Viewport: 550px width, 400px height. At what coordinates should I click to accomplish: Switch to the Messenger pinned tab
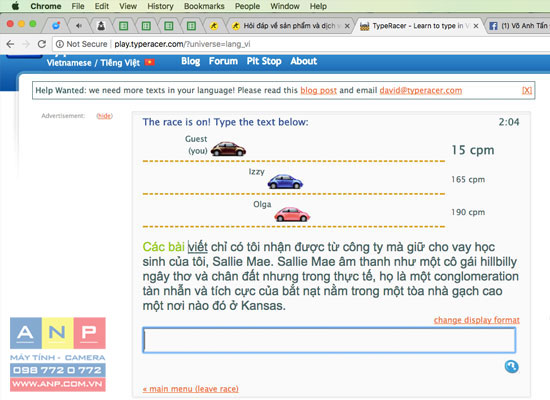(x=56, y=26)
